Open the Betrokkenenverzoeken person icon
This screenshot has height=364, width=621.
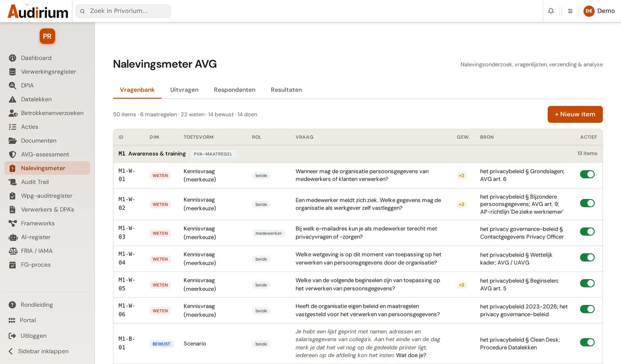pos(13,113)
